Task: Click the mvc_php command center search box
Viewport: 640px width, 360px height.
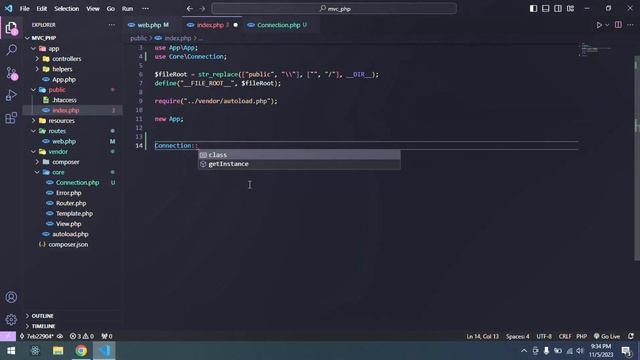Action: (x=334, y=9)
